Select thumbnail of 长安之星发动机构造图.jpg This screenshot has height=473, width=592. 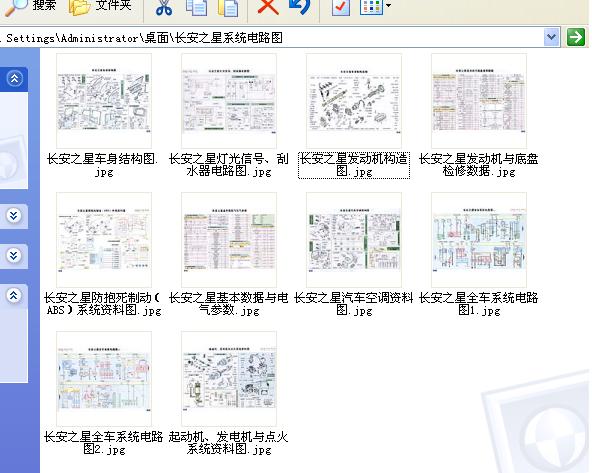pyautogui.click(x=354, y=101)
